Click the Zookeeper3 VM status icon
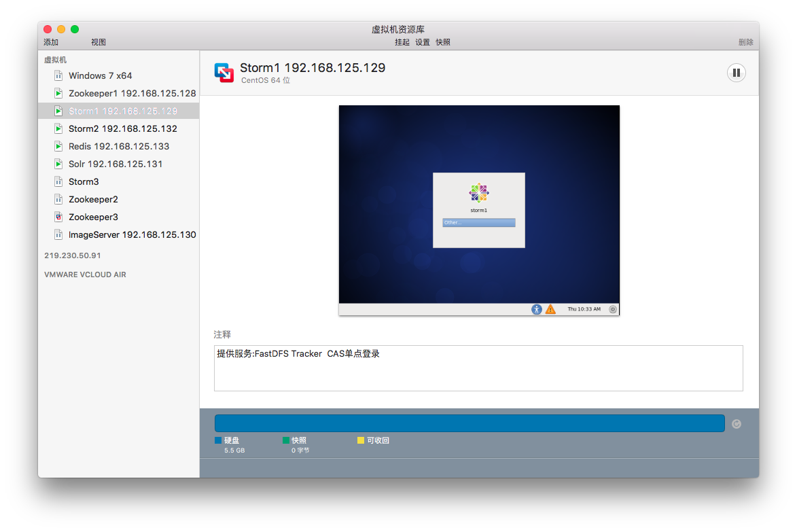Viewport: 797px width, 532px height. click(x=58, y=217)
